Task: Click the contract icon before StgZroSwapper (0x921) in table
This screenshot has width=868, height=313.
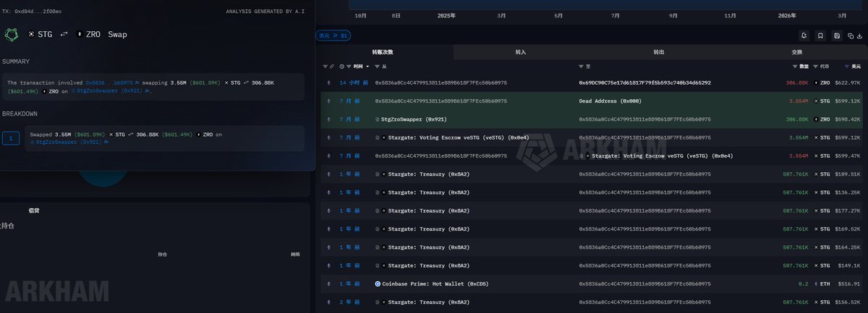Action: click(x=377, y=119)
